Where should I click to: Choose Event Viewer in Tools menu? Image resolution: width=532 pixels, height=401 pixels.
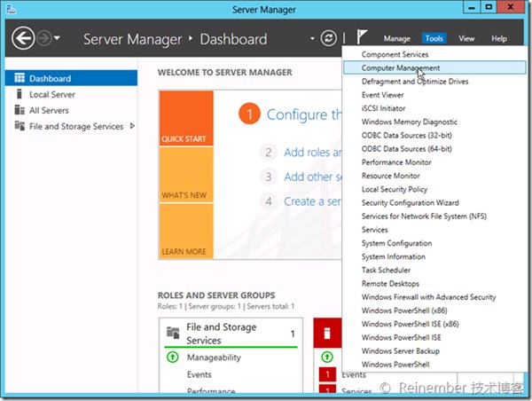click(383, 95)
